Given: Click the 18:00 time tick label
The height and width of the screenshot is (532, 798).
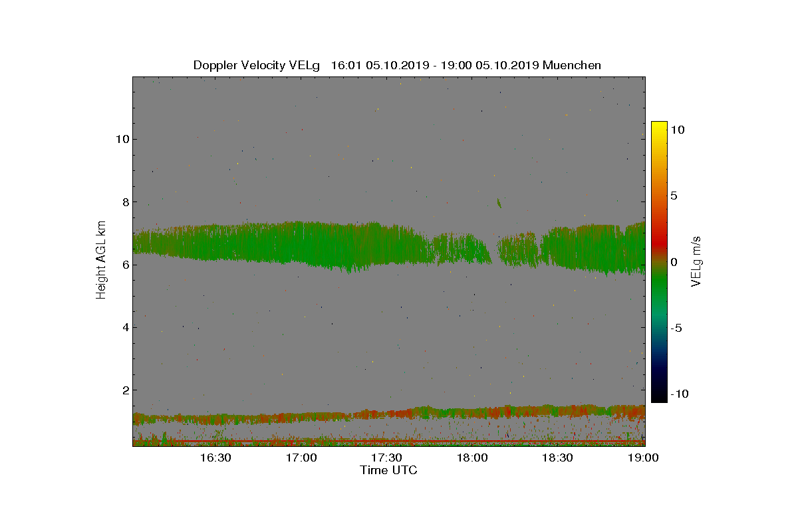Looking at the screenshot, I should click(x=472, y=458).
